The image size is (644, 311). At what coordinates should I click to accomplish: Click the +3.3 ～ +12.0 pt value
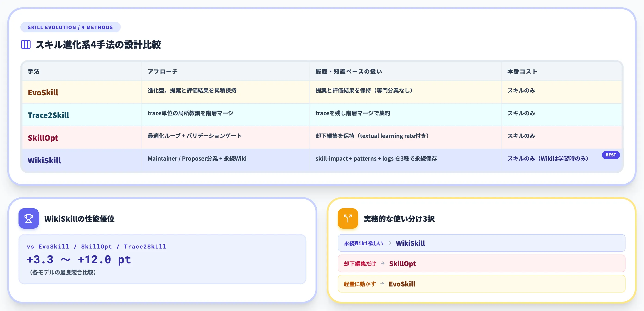click(79, 259)
